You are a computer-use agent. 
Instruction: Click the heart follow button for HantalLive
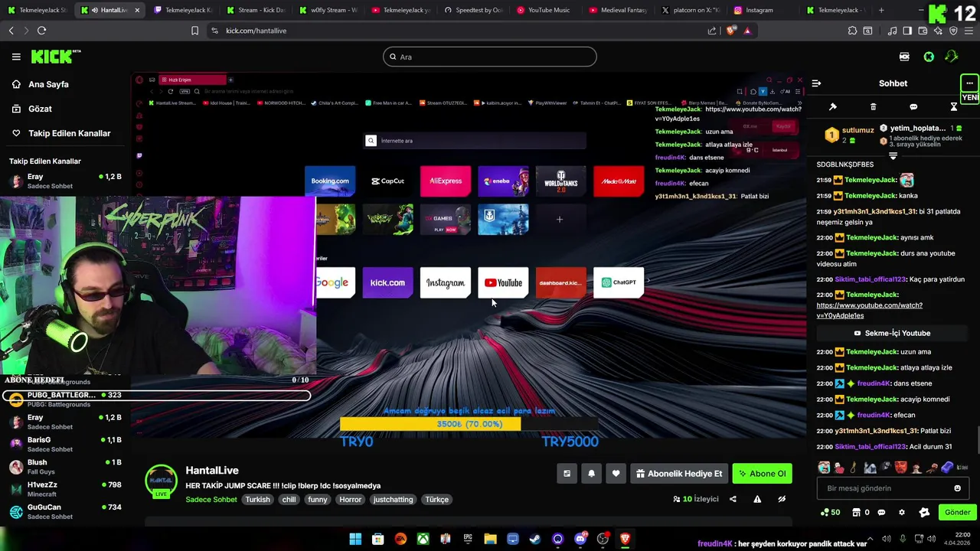pyautogui.click(x=616, y=474)
